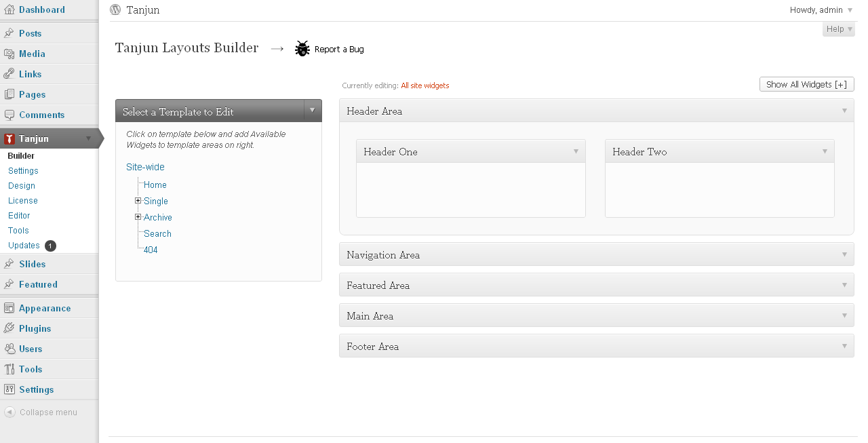
Task: Expand the Archive template tree node
Action: 138,217
